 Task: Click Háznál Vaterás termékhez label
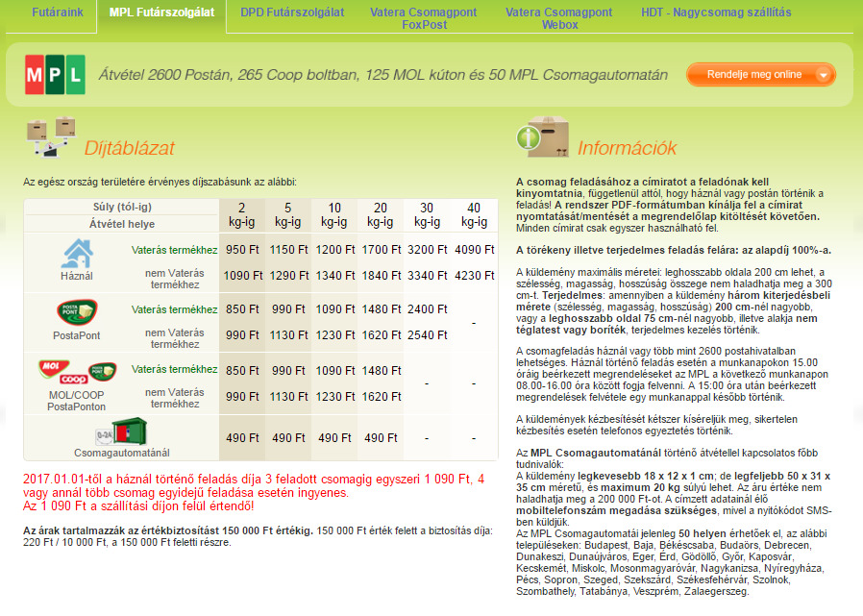pos(175,250)
